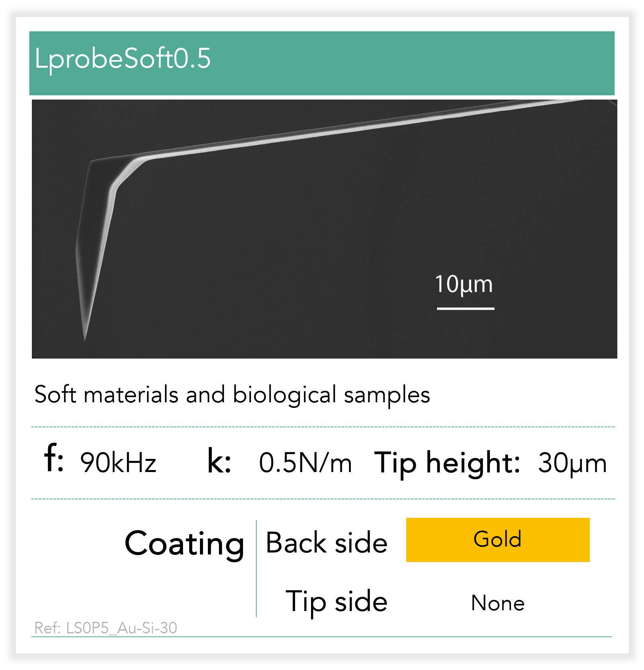Click the 'Tip height:' label
Image resolution: width=644 pixels, height=670 pixels.
[447, 463]
